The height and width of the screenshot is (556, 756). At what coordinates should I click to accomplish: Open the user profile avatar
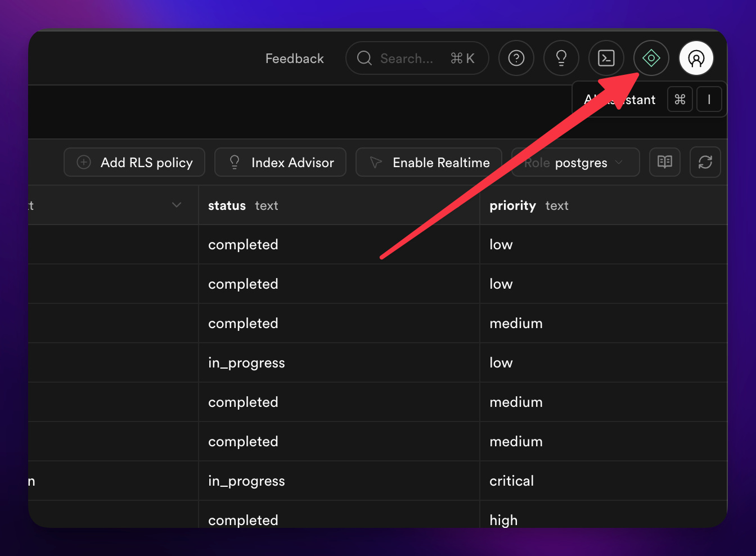click(696, 58)
